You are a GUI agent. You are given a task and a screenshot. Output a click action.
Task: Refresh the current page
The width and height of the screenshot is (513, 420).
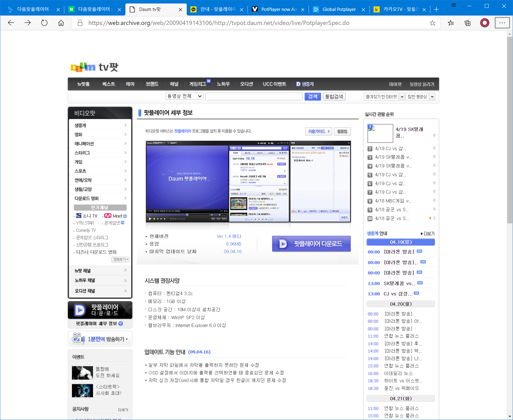[44, 23]
